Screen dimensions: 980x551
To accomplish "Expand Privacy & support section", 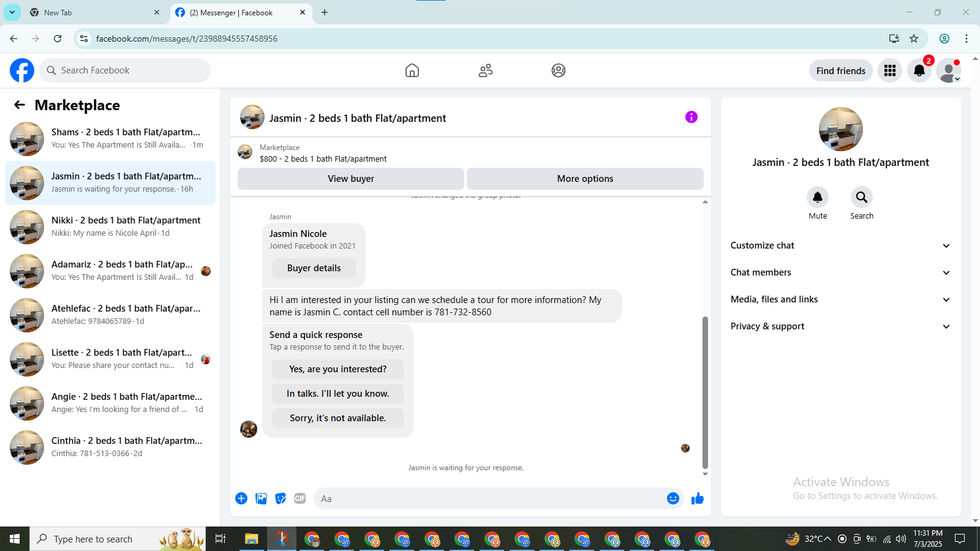I will (x=840, y=326).
